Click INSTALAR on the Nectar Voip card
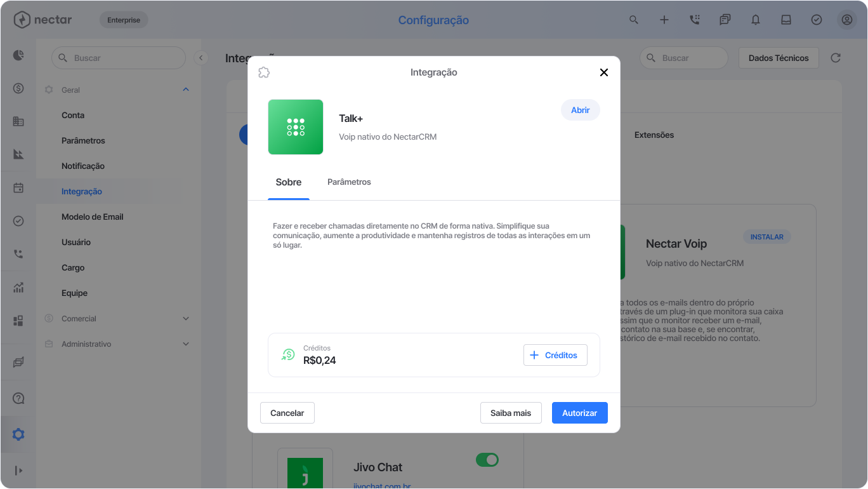Screen dimensions: 868x489 (x=767, y=237)
